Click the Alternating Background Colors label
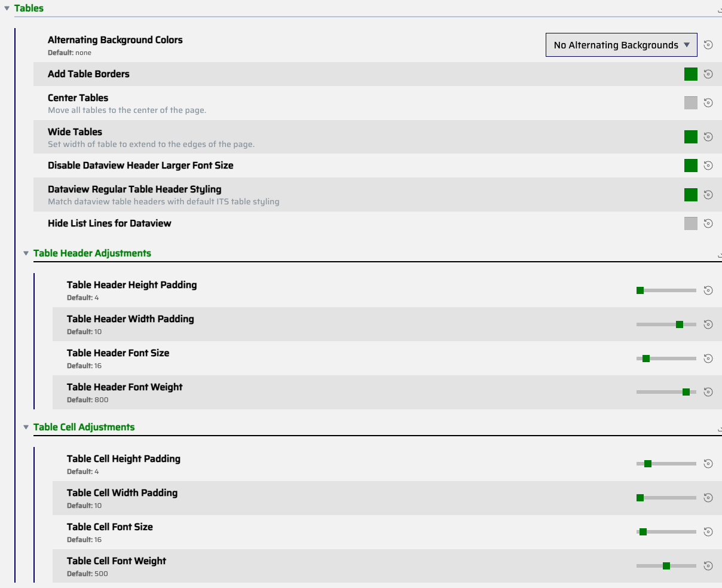Viewport: 722px width, 588px height. pyautogui.click(x=115, y=40)
